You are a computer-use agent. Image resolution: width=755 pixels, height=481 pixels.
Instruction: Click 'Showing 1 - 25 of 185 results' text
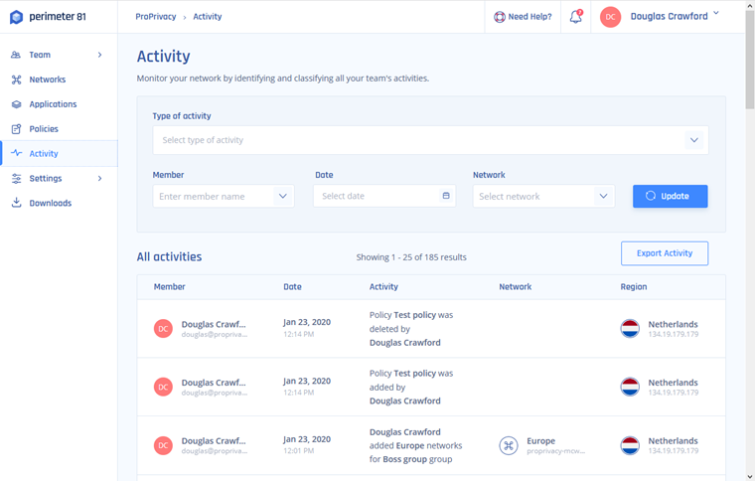click(x=411, y=257)
